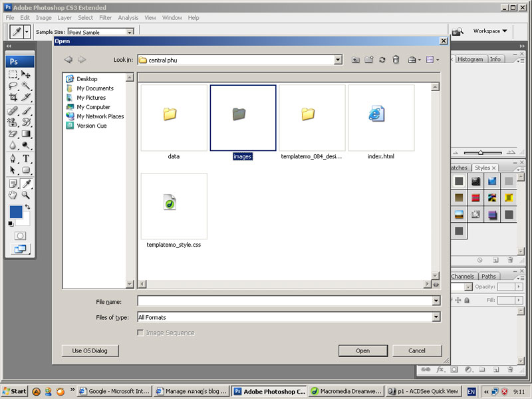Open the layer Opacity dropdown arrow
This screenshot has height=399, width=532.
click(x=519, y=287)
